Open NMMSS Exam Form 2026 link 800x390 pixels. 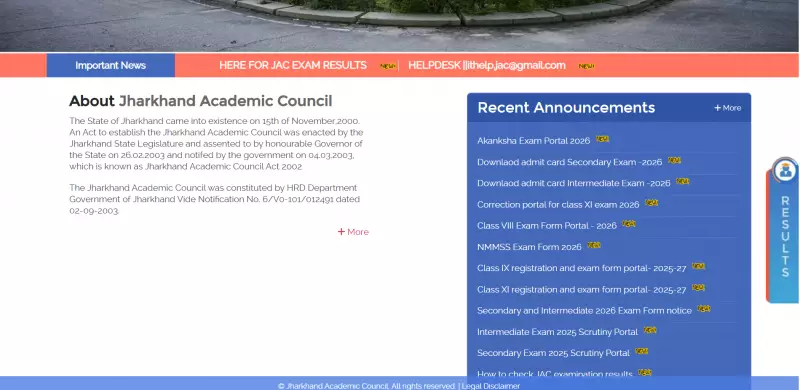pyautogui.click(x=529, y=247)
